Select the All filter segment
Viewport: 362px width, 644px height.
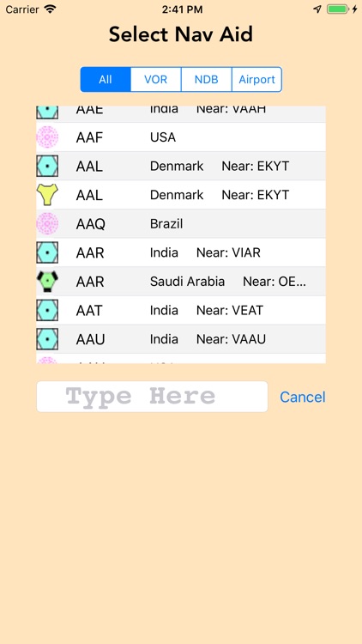[106, 79]
